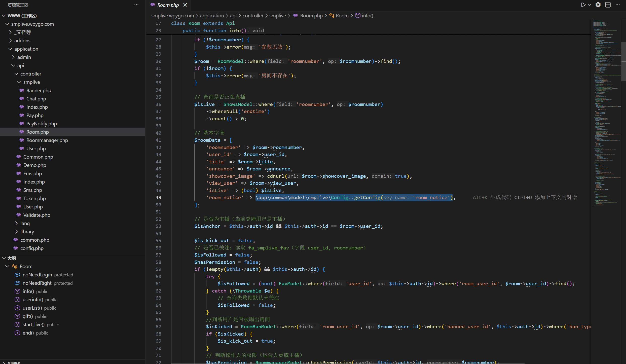Expand the lang folder
Screen dimensions: 626x364
tap(25, 223)
